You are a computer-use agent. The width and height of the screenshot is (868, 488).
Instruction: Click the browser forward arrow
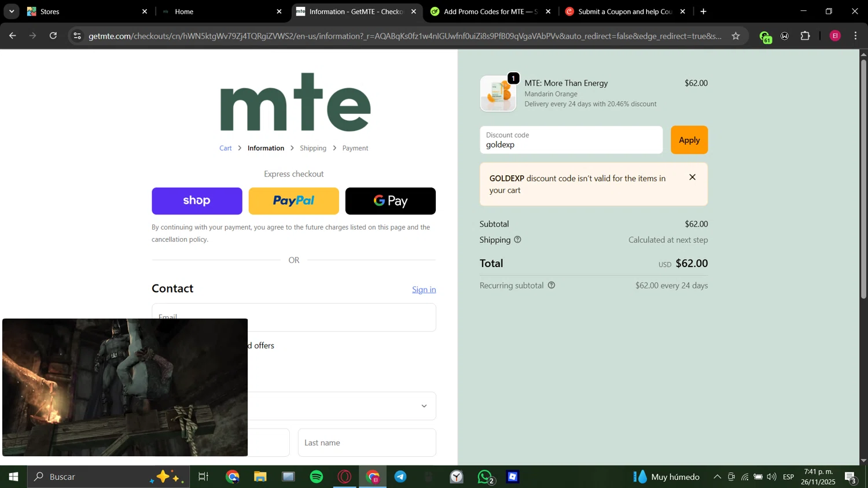pos(33,36)
